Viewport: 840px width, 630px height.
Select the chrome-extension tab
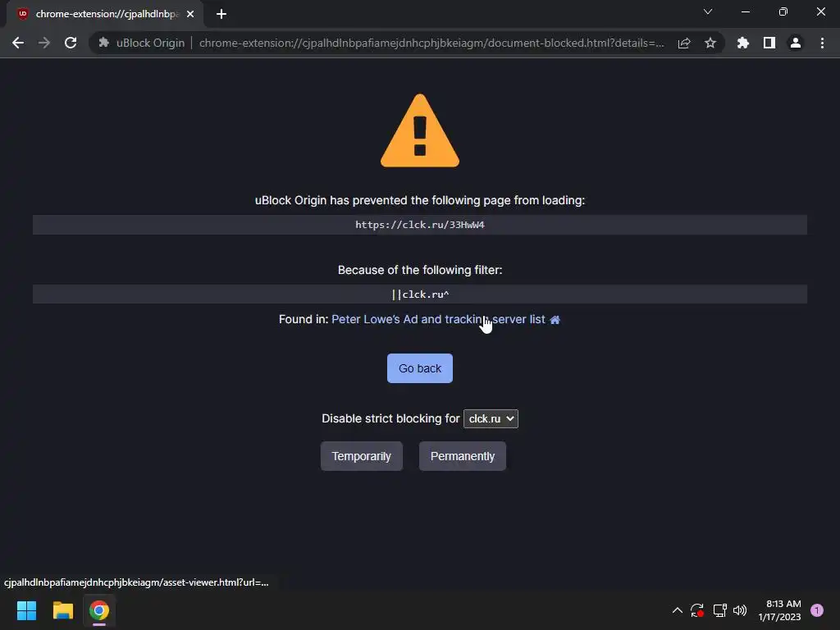click(102, 14)
